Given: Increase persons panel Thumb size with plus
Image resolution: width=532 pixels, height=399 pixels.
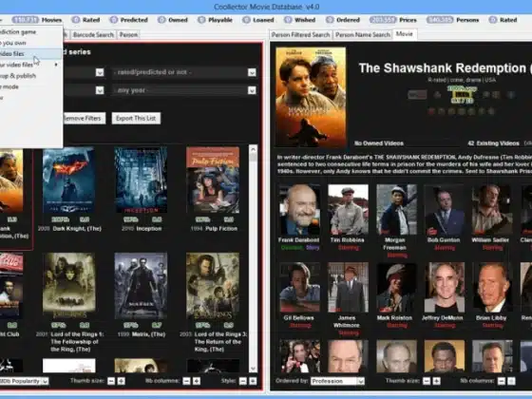Looking at the screenshot, I should point(437,381).
